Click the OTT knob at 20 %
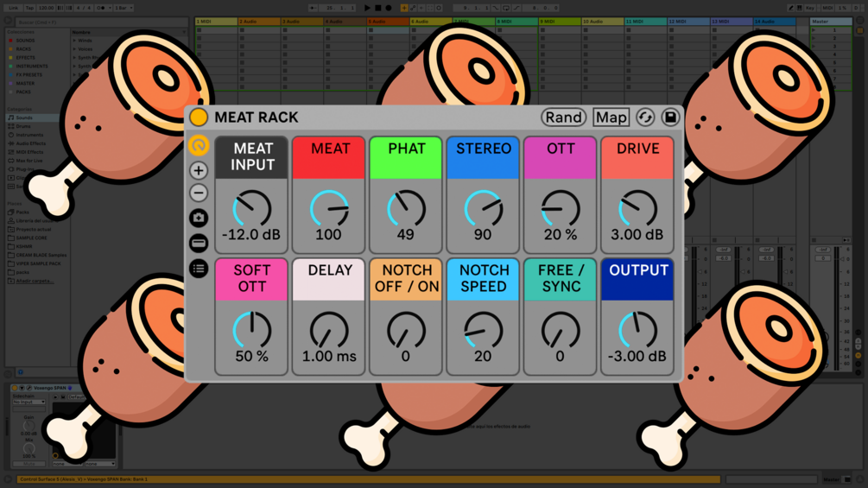The height and width of the screenshot is (488, 868). coord(561,209)
